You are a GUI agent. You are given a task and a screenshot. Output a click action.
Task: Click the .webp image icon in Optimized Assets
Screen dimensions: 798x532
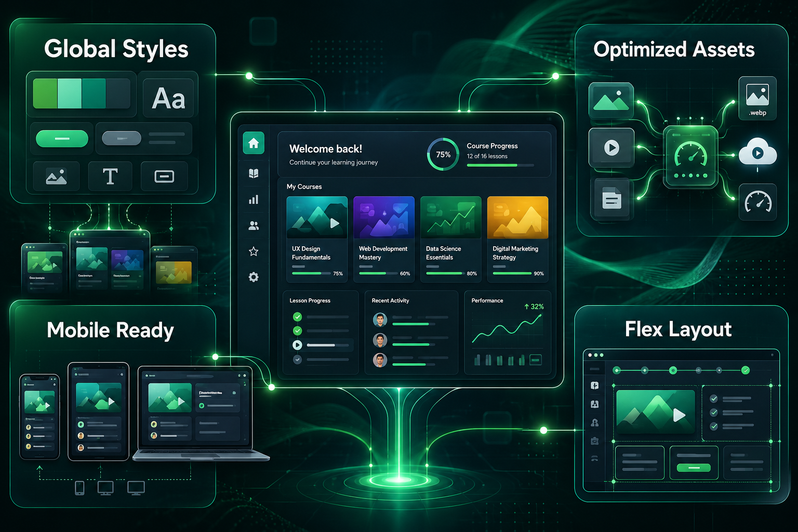point(757,98)
